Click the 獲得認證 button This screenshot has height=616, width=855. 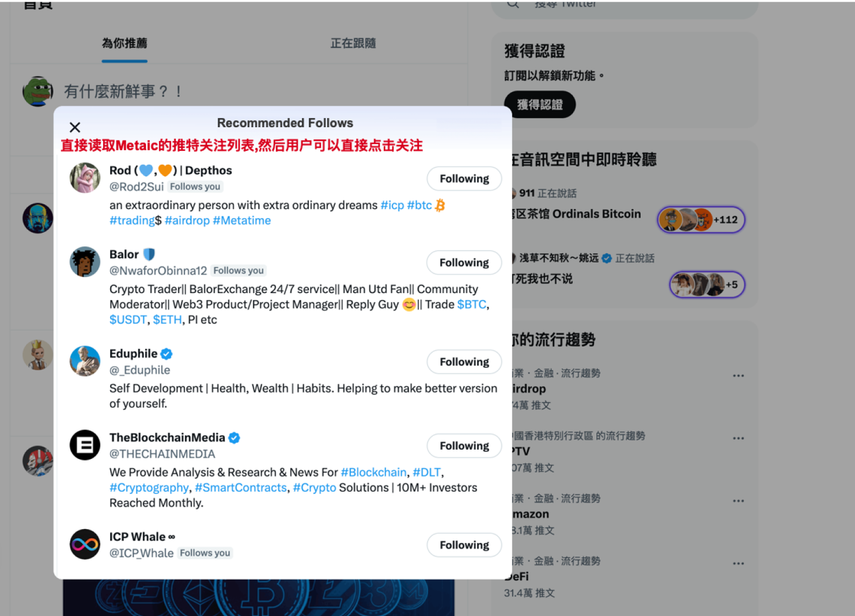point(540,105)
